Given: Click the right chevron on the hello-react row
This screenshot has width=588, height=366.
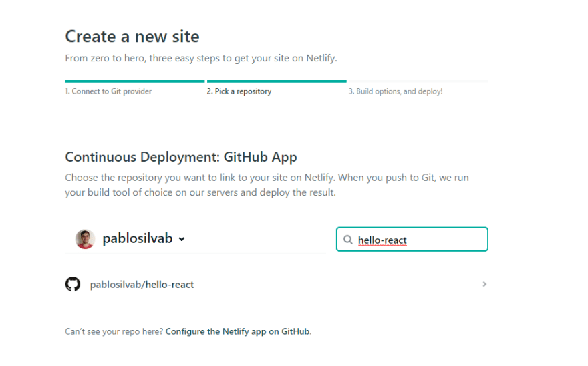Looking at the screenshot, I should coord(484,284).
